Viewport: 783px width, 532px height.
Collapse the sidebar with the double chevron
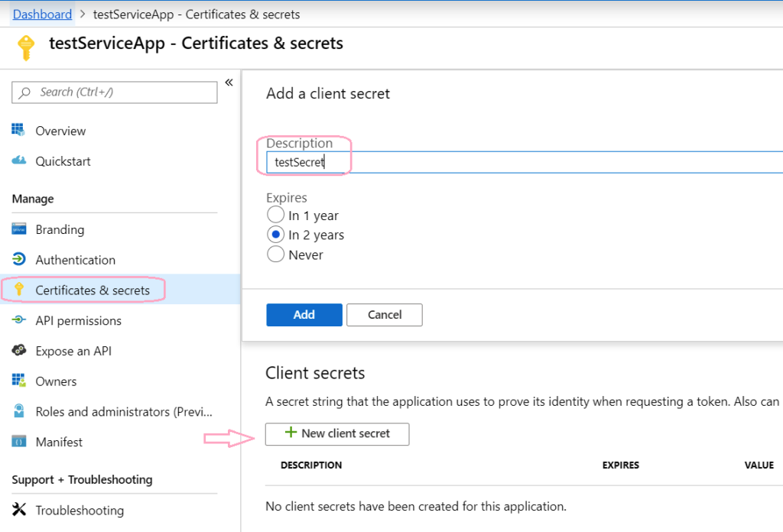coord(229,83)
